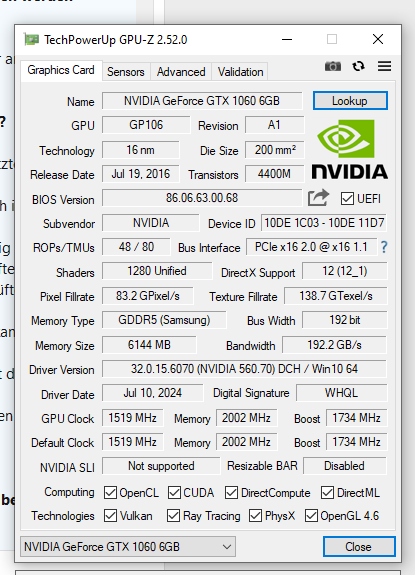Click the Shaders field 1280 Unified
The height and width of the screenshot is (575, 415).
pos(157,271)
